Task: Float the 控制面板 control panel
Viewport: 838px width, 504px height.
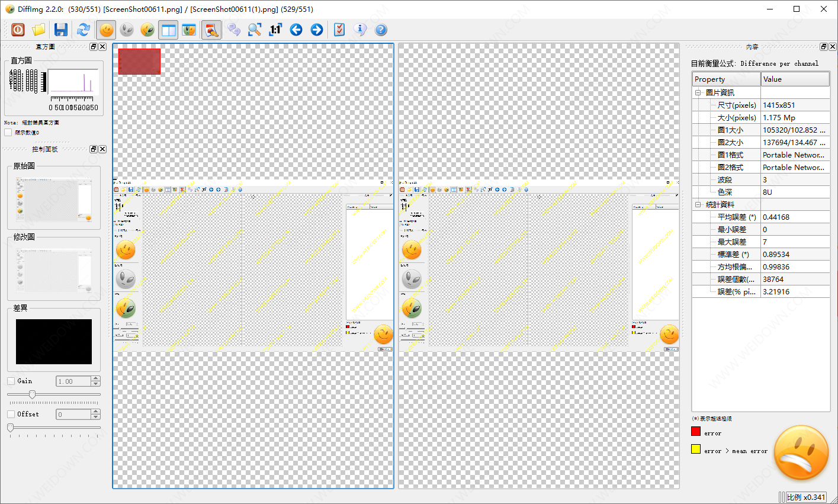Action: pyautogui.click(x=94, y=149)
